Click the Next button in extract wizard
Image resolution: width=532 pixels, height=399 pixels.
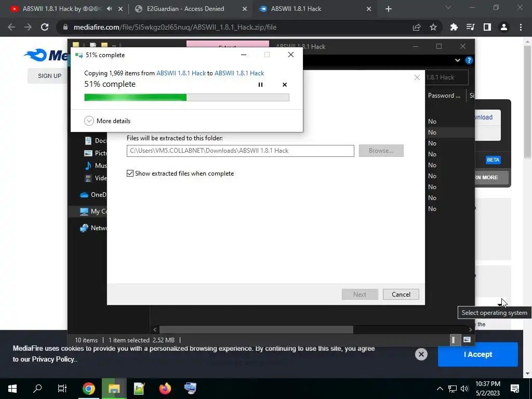360,294
